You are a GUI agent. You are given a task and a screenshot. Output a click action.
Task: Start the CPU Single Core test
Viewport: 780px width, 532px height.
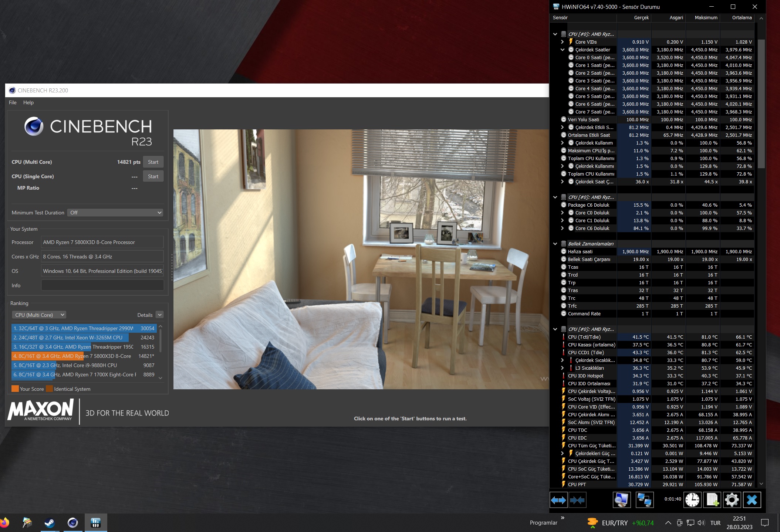tap(153, 176)
